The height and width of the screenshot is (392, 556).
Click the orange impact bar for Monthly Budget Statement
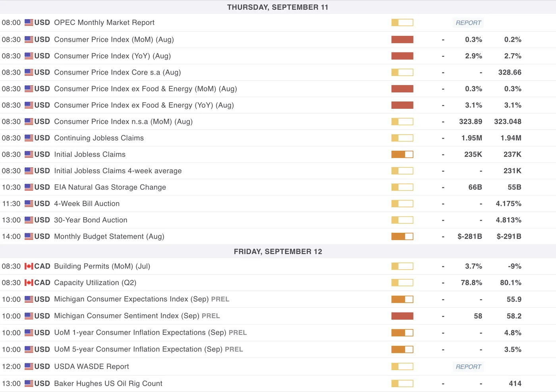tap(402, 237)
